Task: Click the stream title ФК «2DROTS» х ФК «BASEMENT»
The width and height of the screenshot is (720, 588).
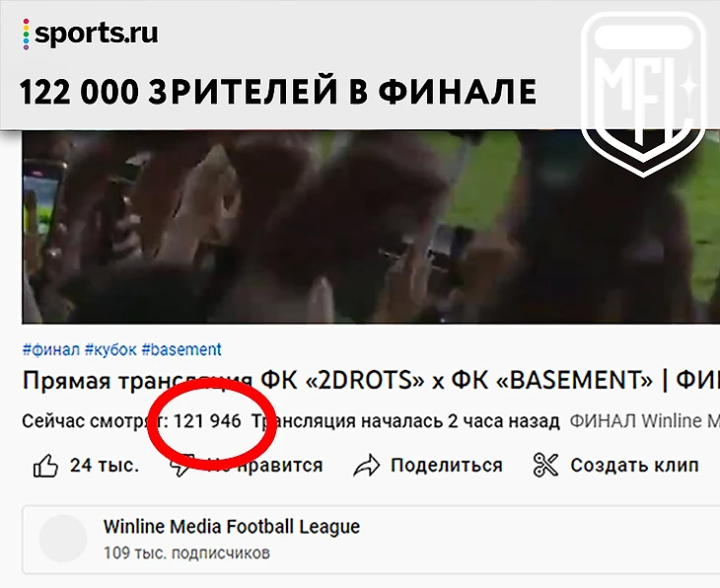Action: (457, 381)
